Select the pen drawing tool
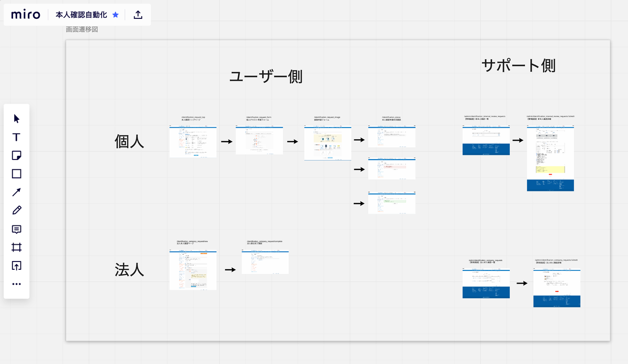628x364 pixels. coord(16,211)
